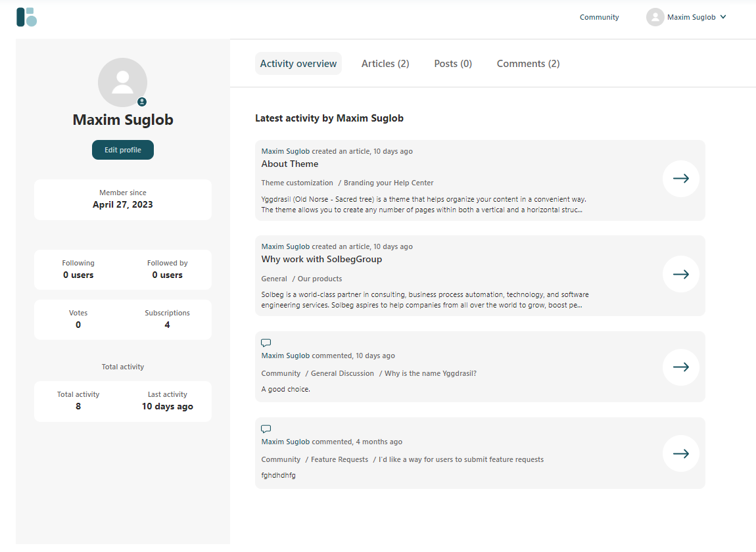Image resolution: width=756 pixels, height=552 pixels.
Task: Click the large profile avatar image
Action: click(x=122, y=82)
